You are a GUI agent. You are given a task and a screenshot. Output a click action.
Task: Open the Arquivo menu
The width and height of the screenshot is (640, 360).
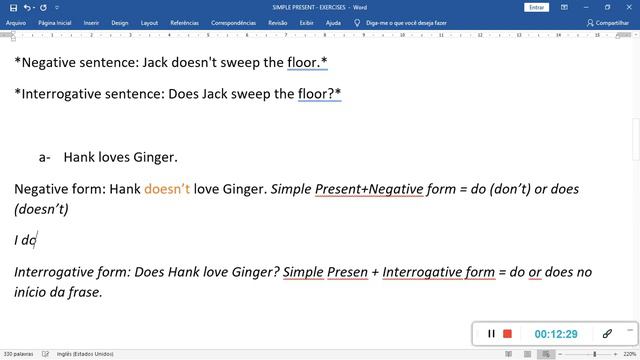coord(16,23)
